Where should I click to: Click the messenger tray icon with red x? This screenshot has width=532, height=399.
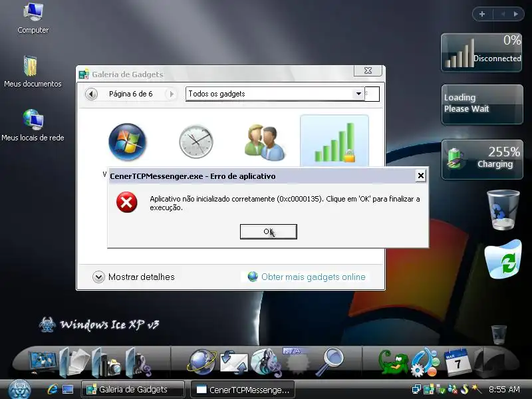pos(452,390)
